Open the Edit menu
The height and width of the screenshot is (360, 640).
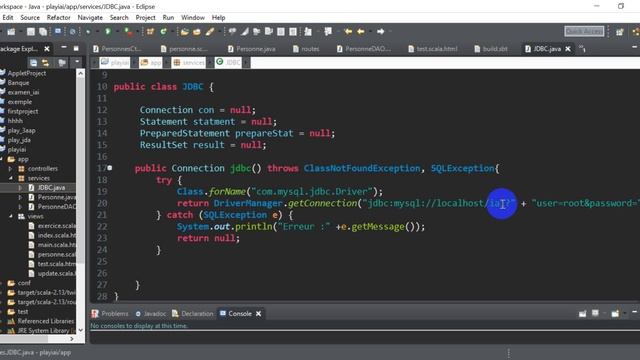(x=7, y=18)
